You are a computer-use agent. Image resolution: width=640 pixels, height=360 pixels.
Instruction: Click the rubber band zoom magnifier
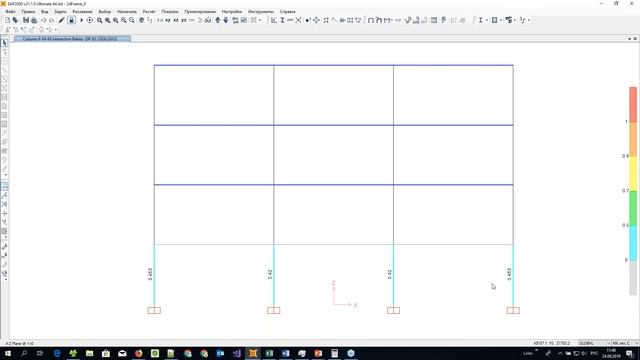tap(100, 20)
